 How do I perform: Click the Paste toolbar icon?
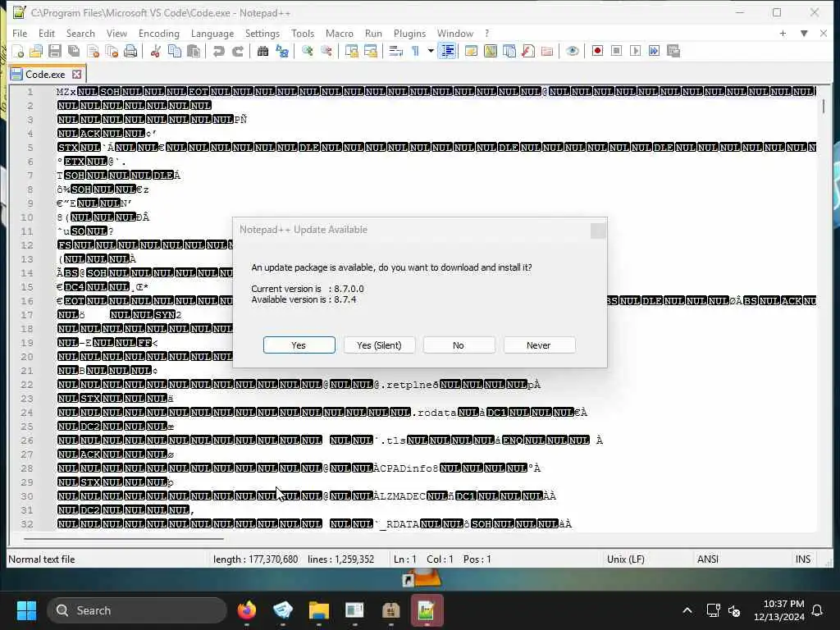(x=194, y=52)
